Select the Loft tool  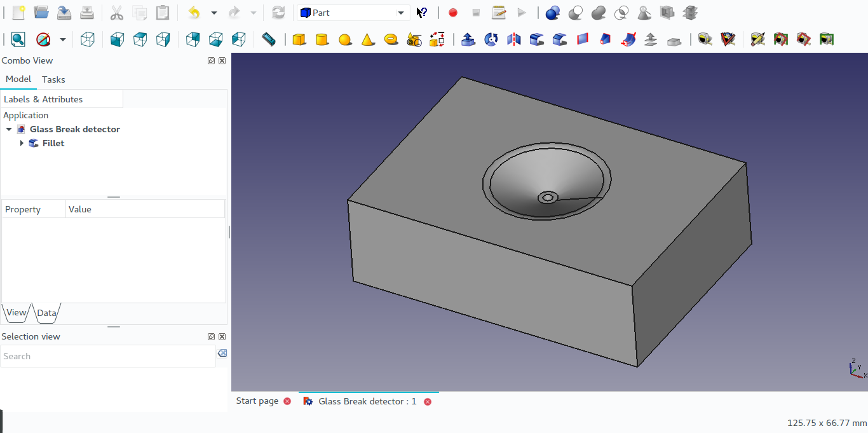(x=606, y=39)
